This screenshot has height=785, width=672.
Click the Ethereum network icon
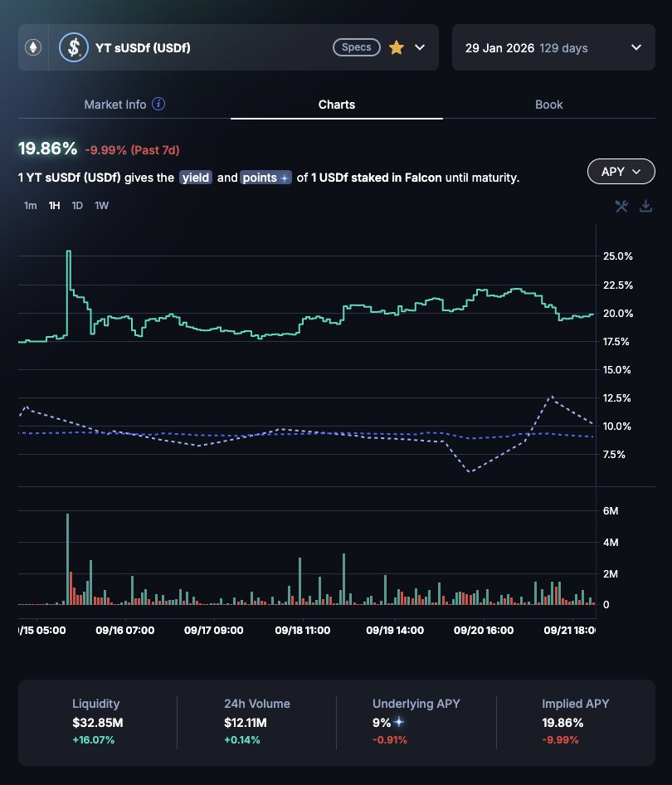34,47
